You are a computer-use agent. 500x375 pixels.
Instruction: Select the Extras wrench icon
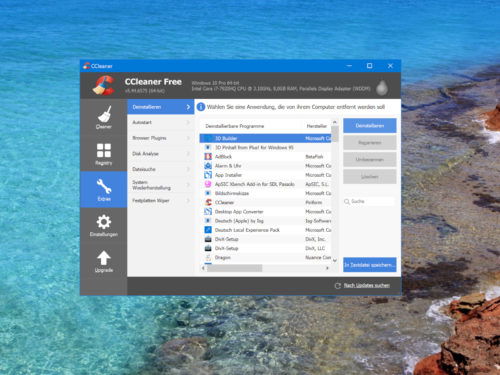pos(104,186)
